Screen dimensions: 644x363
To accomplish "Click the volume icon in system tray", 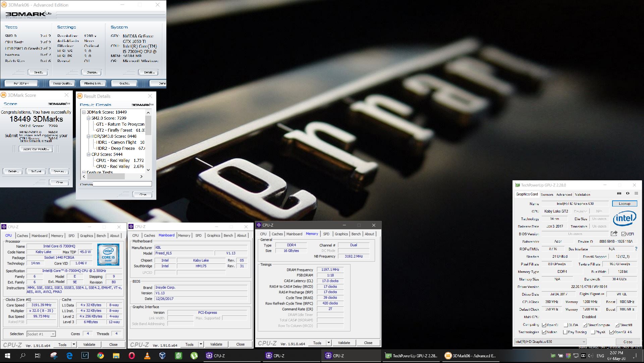I will (x=590, y=356).
